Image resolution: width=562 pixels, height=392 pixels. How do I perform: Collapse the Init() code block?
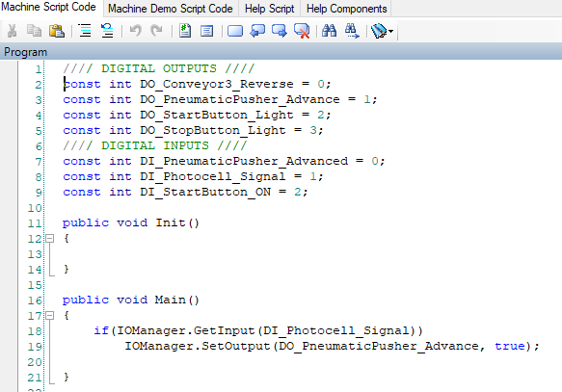click(50, 239)
